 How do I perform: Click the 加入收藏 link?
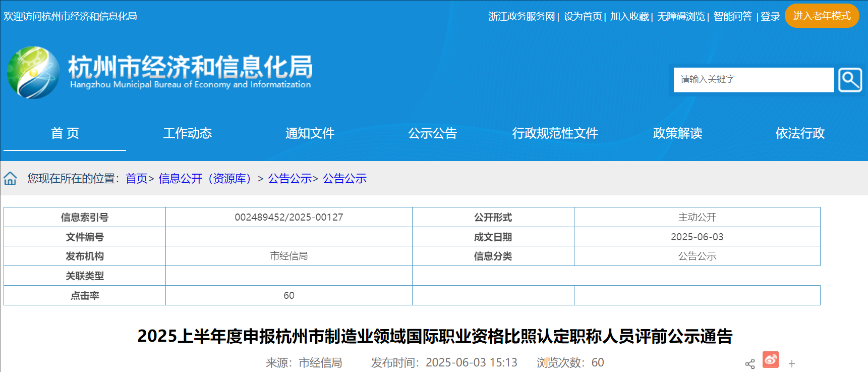(x=629, y=16)
